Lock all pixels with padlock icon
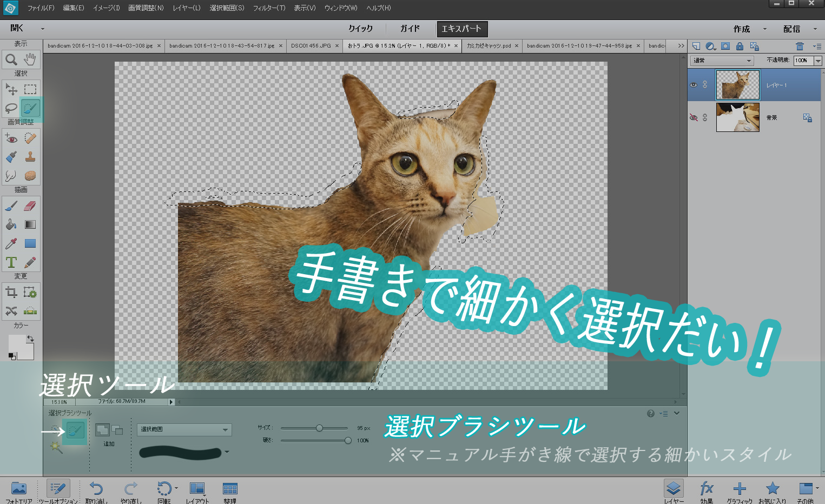Viewport: 825px width, 504px height. (x=740, y=46)
